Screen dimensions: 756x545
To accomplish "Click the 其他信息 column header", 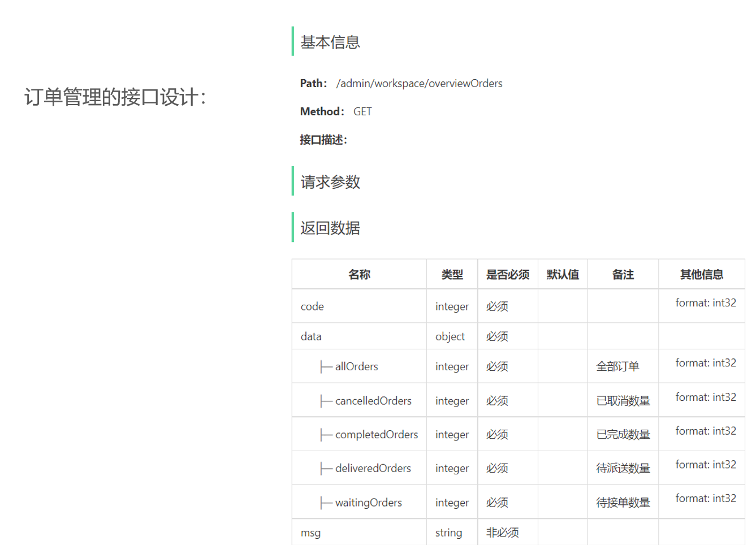I will point(702,274).
